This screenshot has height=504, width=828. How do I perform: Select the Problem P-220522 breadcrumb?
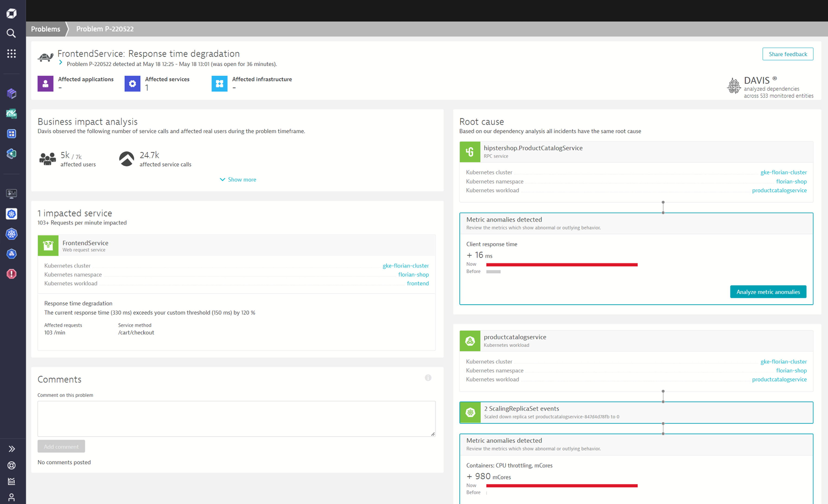point(105,29)
